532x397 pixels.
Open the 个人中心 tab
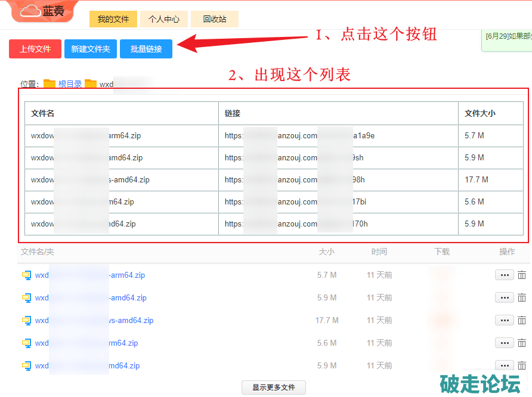pyautogui.click(x=164, y=19)
